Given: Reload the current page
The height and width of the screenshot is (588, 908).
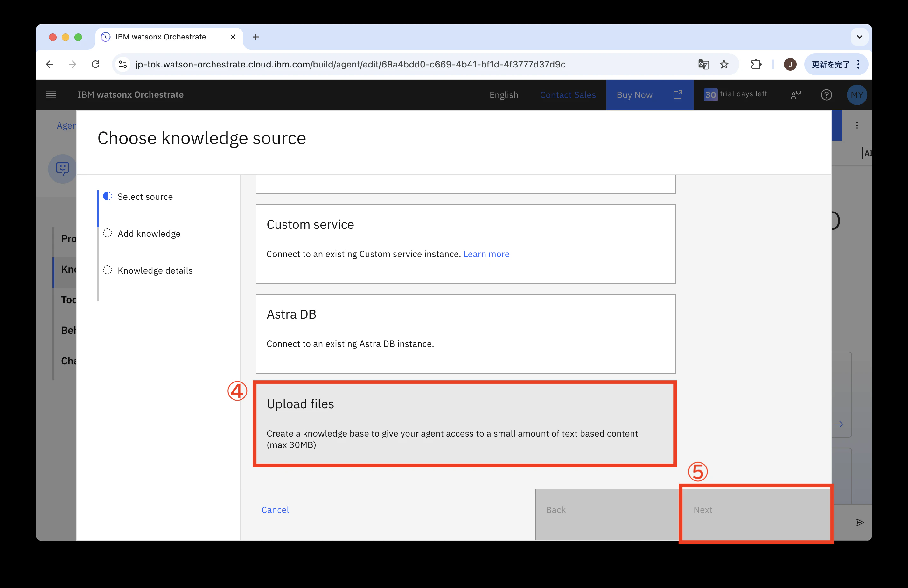Looking at the screenshot, I should click(x=95, y=64).
